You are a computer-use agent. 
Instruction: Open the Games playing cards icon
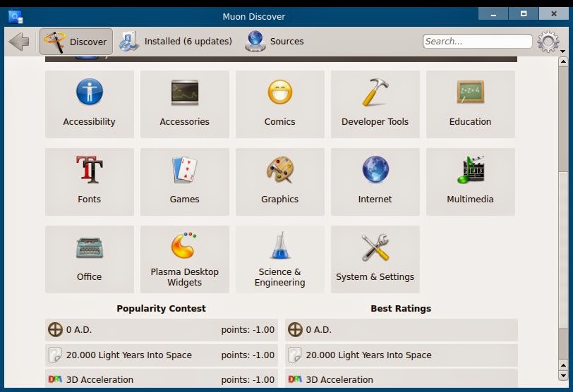click(185, 169)
